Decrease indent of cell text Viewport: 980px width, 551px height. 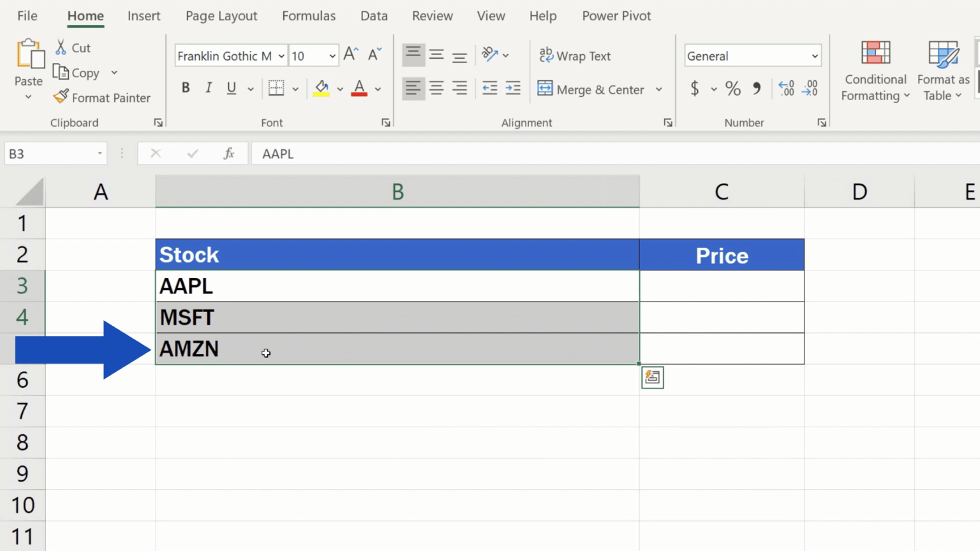coord(490,88)
